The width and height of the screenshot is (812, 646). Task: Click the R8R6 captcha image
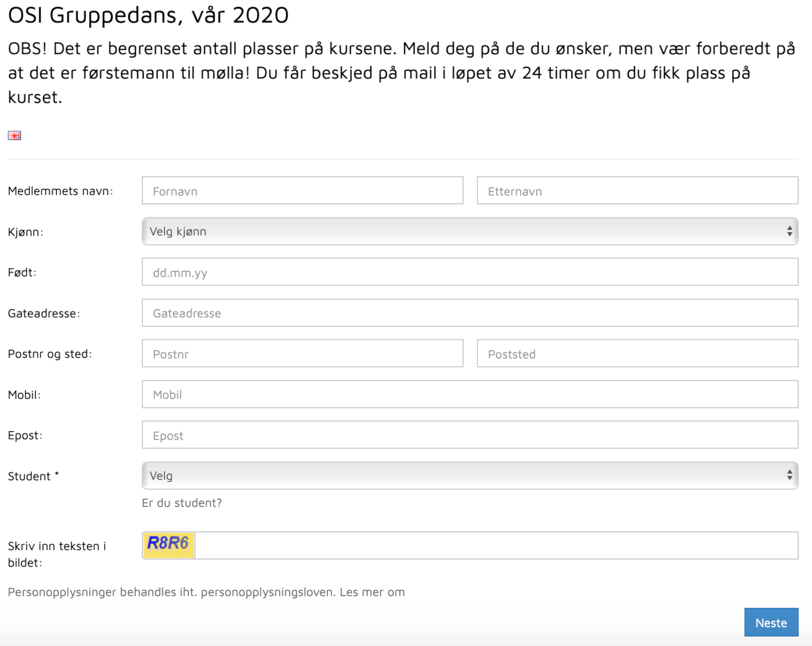pos(168,545)
